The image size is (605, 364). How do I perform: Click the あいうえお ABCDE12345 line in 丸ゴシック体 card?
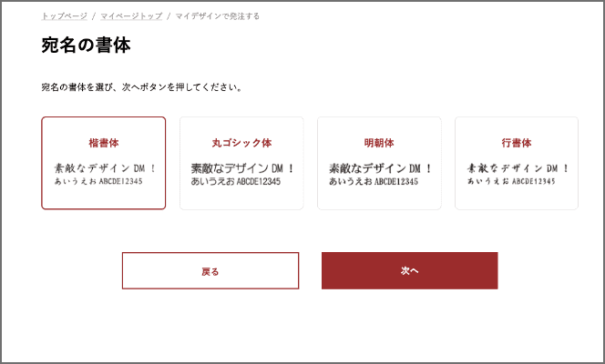pos(236,181)
